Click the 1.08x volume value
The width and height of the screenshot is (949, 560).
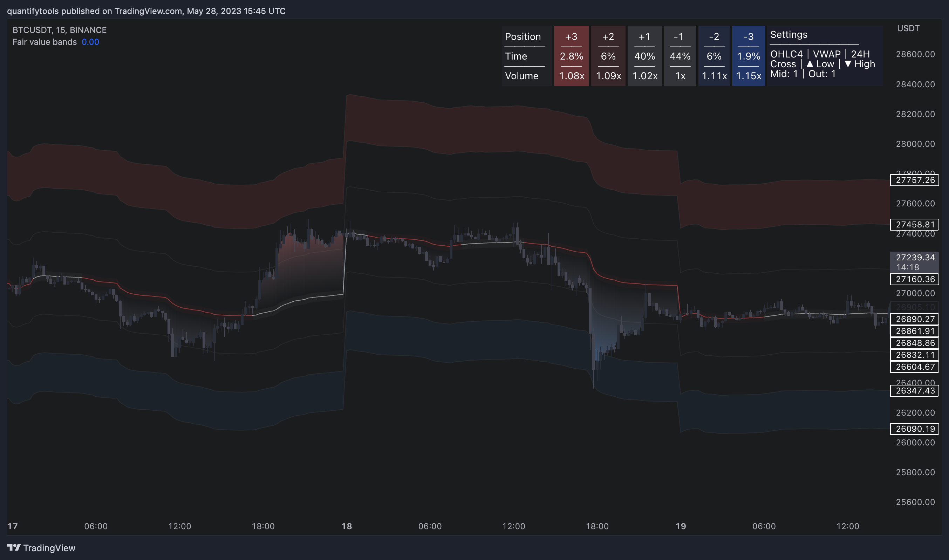[x=572, y=76]
